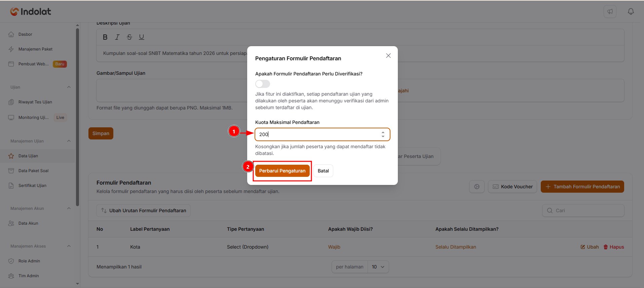Screen dimensions: 644x288
Task: Open the announcements megaphone icon
Action: click(610, 11)
